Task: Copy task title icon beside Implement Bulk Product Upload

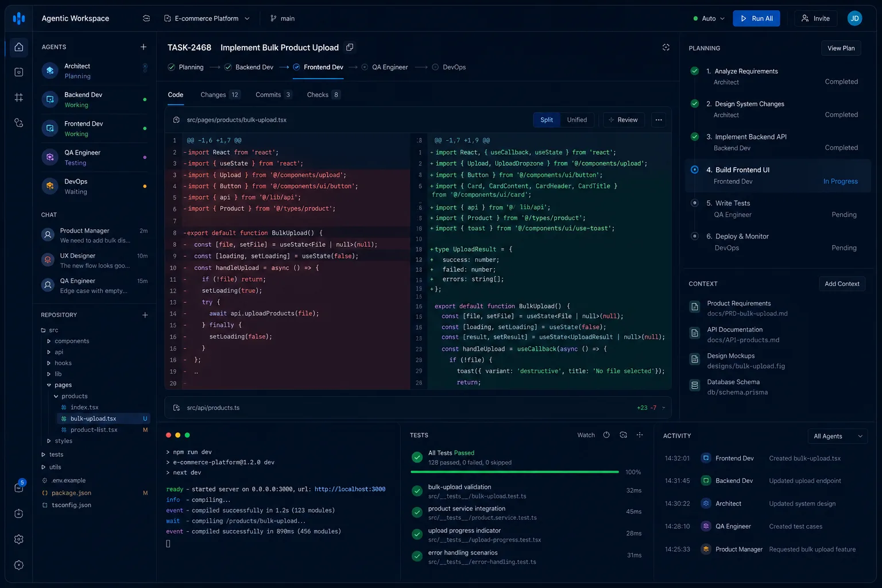Action: point(350,47)
